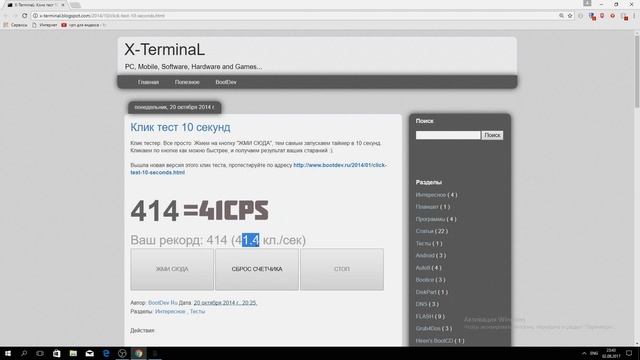Image resolution: width=640 pixels, height=360 pixels.
Task: Click the taskbar clock and date
Action: pyautogui.click(x=611, y=353)
